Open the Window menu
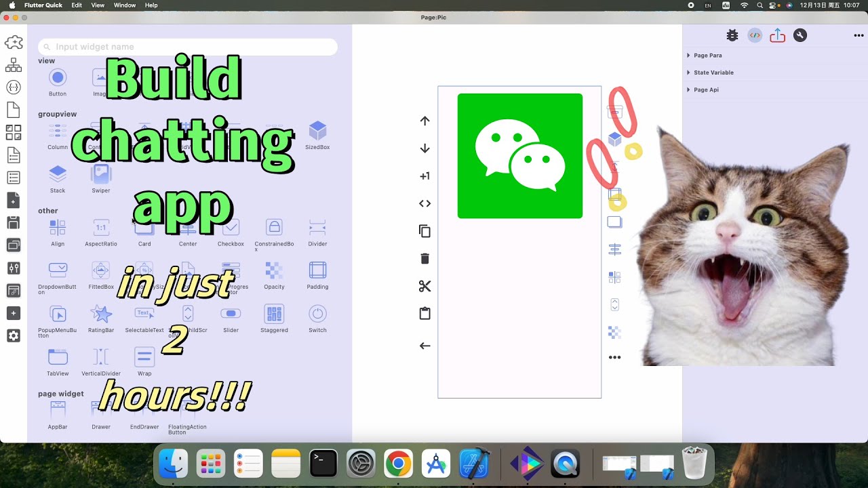 [x=125, y=5]
